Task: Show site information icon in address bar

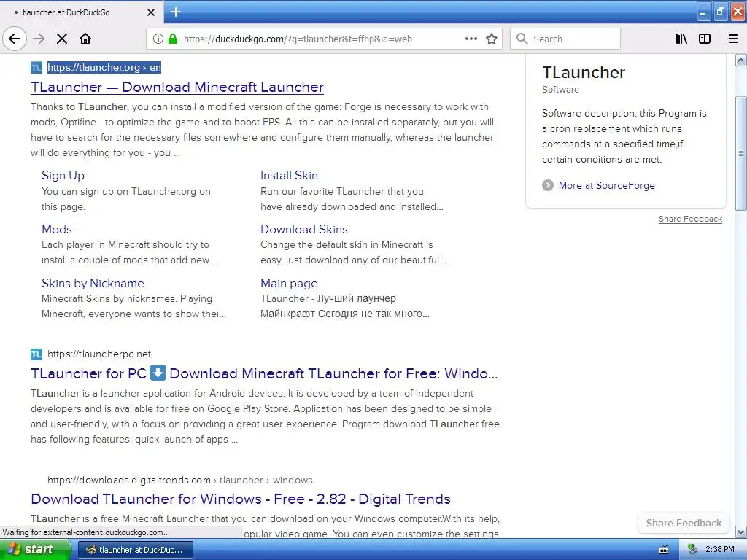Action: pyautogui.click(x=158, y=39)
